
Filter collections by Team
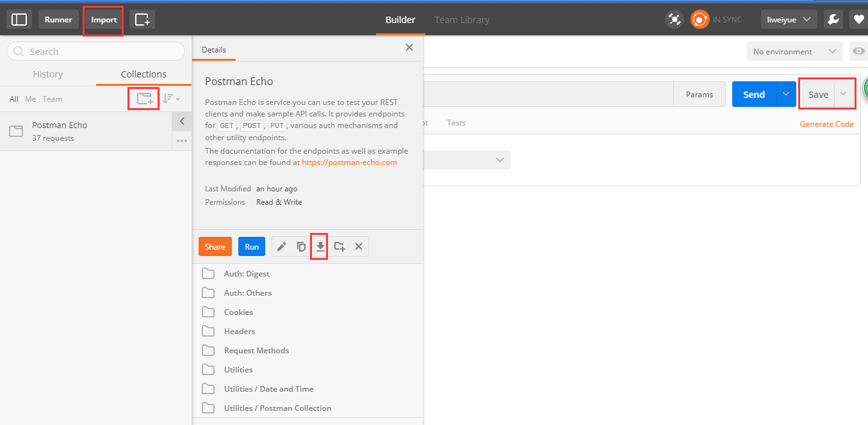point(53,99)
